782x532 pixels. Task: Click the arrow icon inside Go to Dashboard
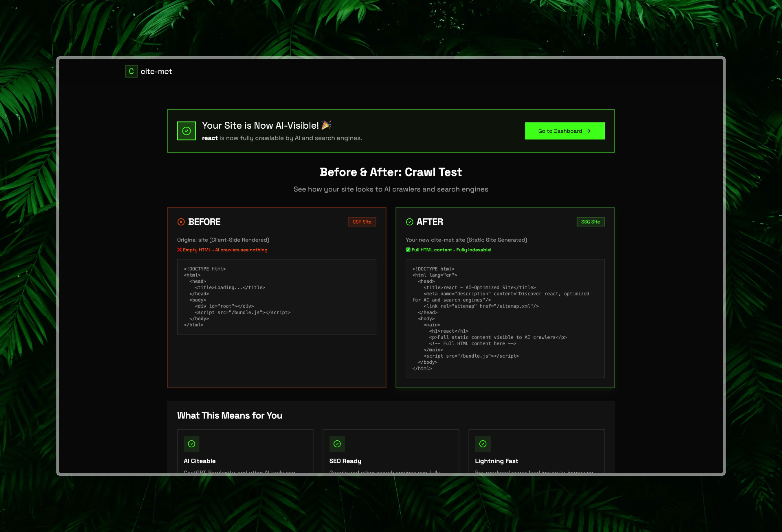click(x=588, y=131)
